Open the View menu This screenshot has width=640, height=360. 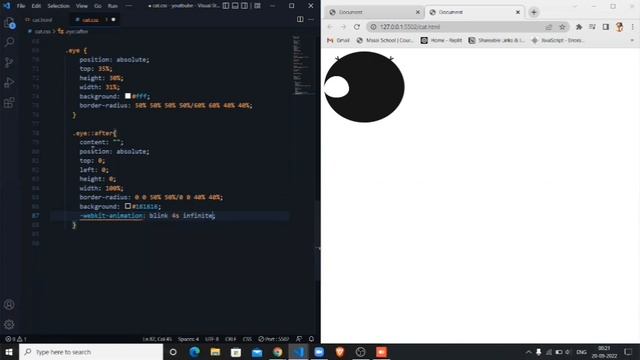[x=82, y=6]
